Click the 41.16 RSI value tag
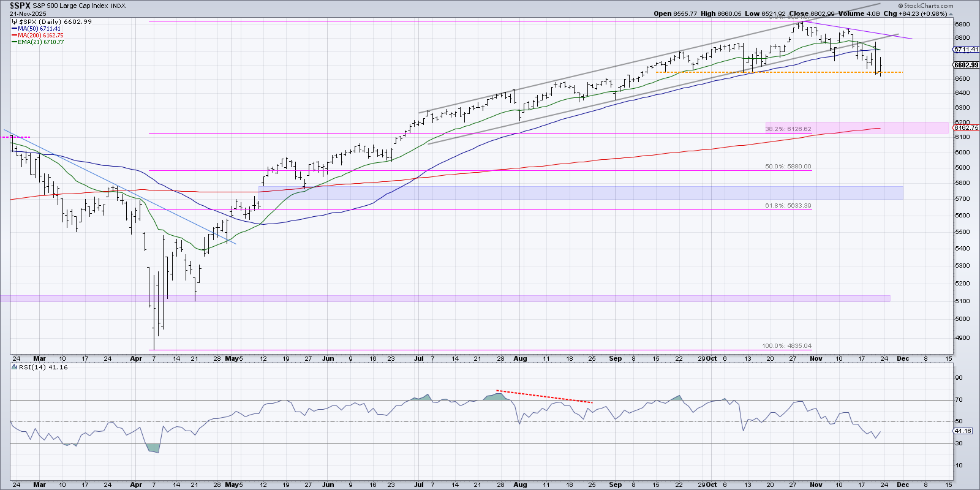This screenshot has height=490, width=980. pos(962,431)
